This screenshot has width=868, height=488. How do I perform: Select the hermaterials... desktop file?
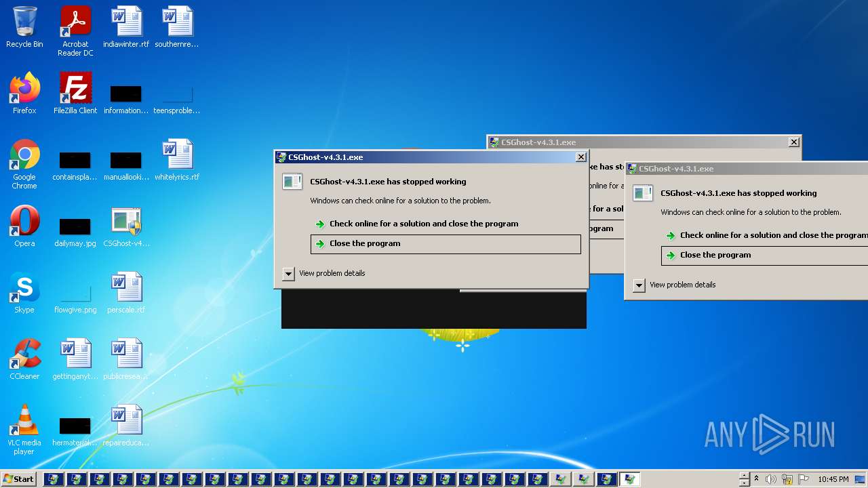[x=75, y=431]
